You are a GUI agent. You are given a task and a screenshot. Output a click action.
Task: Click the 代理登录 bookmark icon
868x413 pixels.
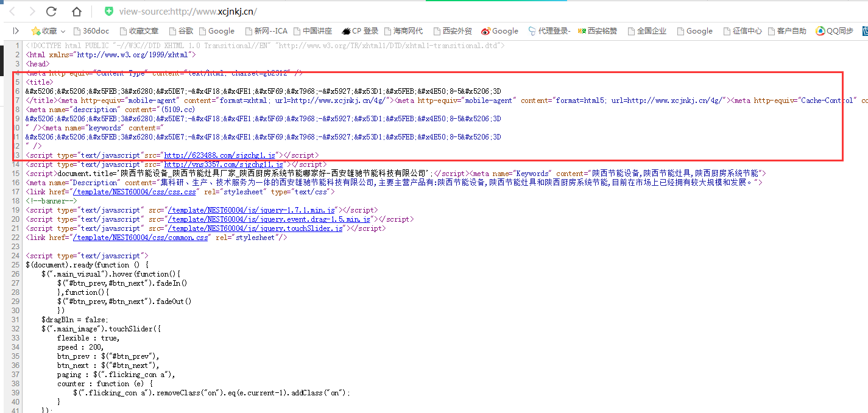(x=532, y=30)
